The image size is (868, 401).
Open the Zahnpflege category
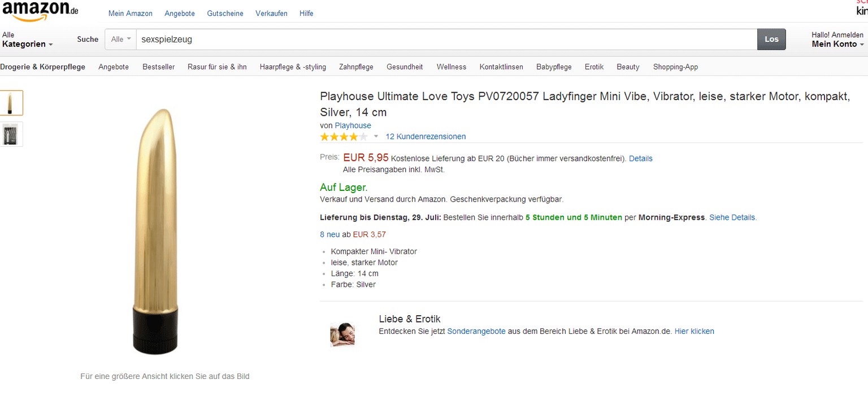(x=356, y=67)
